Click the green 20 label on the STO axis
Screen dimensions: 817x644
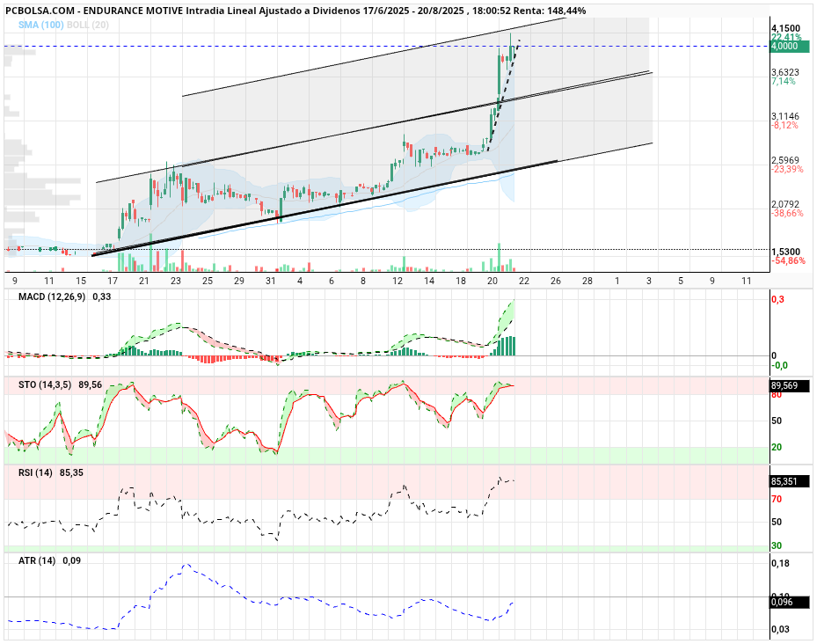(x=777, y=448)
